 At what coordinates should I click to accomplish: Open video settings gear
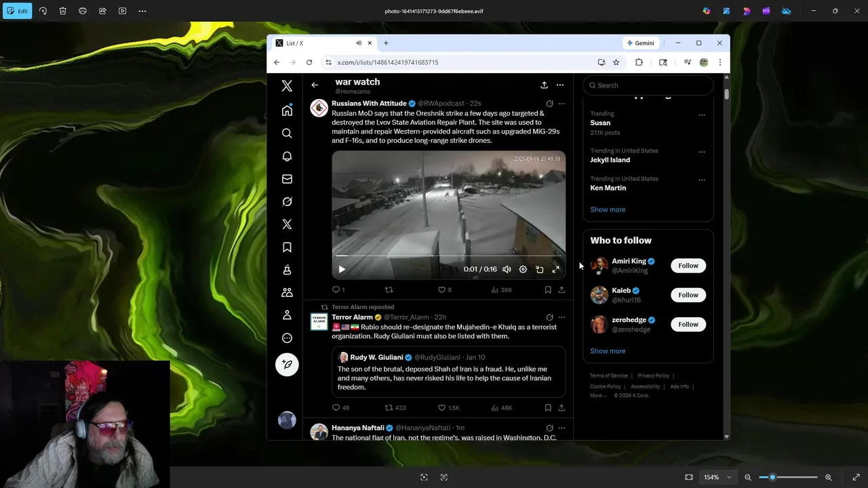[523, 269]
